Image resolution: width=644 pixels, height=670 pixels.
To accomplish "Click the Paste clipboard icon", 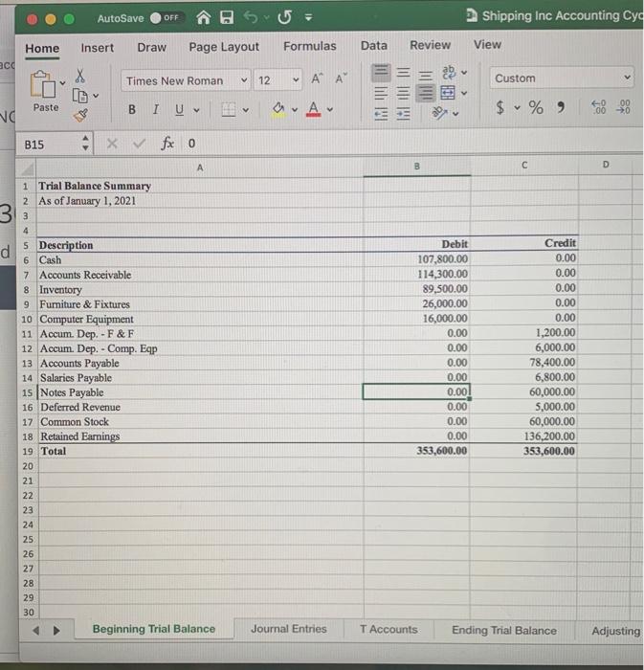I will (x=43, y=84).
